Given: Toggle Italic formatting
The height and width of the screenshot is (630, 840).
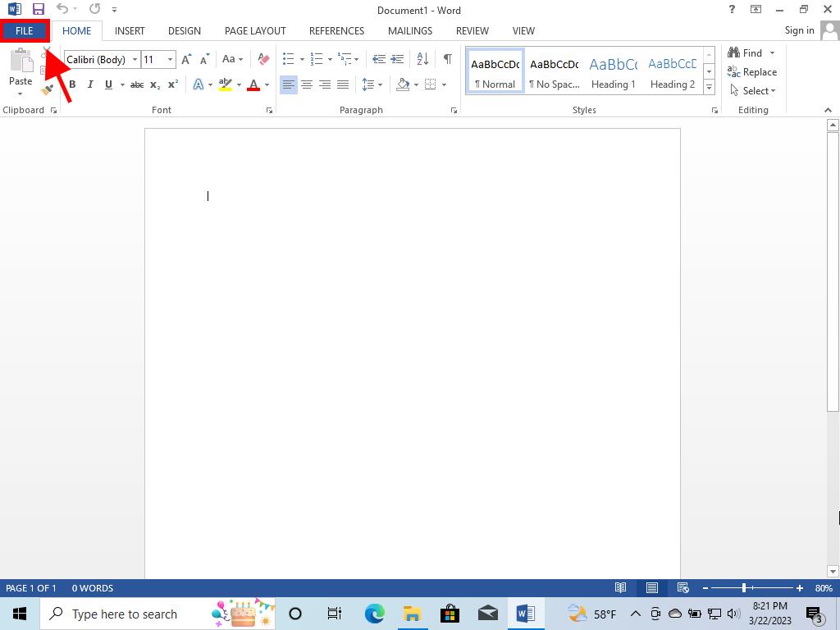Looking at the screenshot, I should (90, 84).
